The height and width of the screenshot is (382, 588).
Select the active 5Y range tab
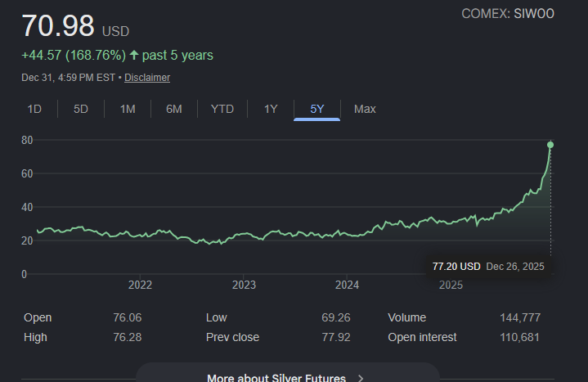tap(316, 109)
